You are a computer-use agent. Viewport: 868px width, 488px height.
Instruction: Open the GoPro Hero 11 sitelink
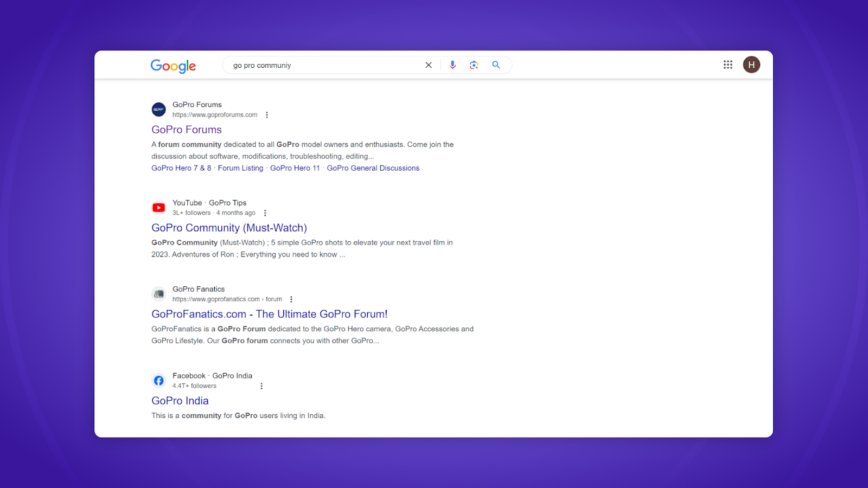coord(295,168)
